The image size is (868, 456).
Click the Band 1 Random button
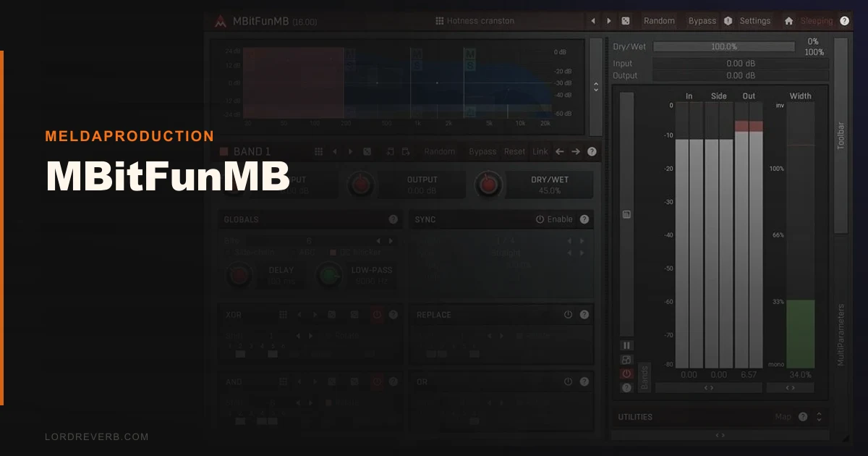point(440,151)
